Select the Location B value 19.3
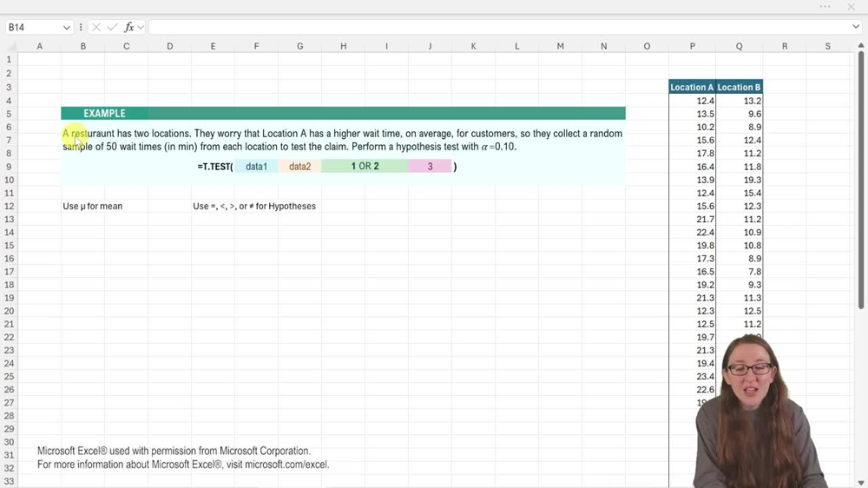The image size is (868, 488). click(739, 180)
